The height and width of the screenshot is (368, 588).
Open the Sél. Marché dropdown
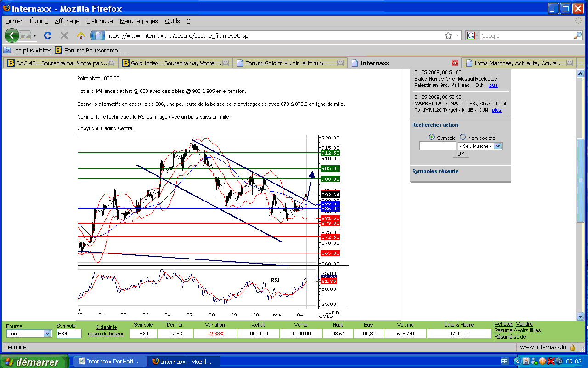pos(480,146)
